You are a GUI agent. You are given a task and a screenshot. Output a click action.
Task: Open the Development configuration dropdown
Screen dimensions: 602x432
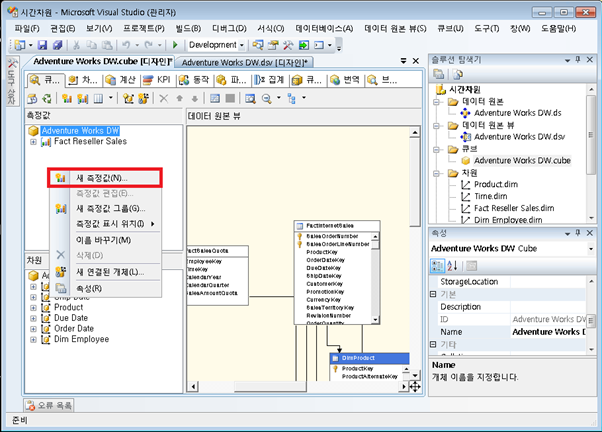point(241,45)
